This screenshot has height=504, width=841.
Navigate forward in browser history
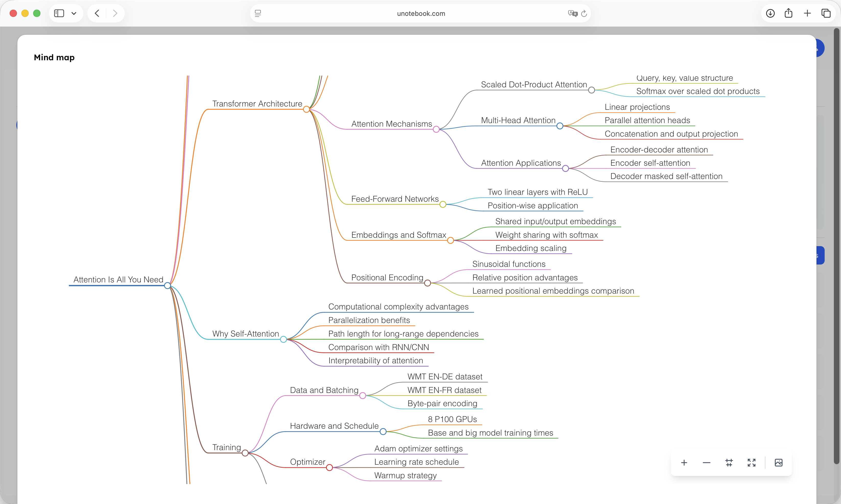(x=115, y=13)
